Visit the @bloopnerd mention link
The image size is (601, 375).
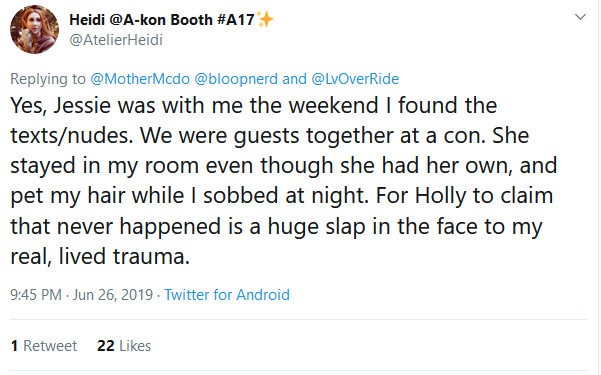[x=236, y=79]
